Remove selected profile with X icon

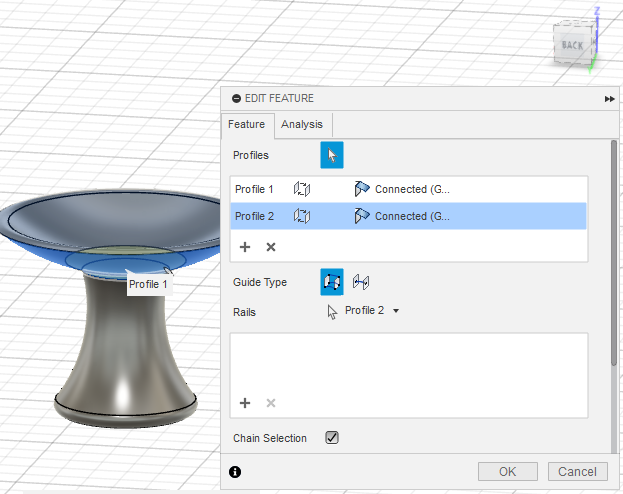[271, 247]
